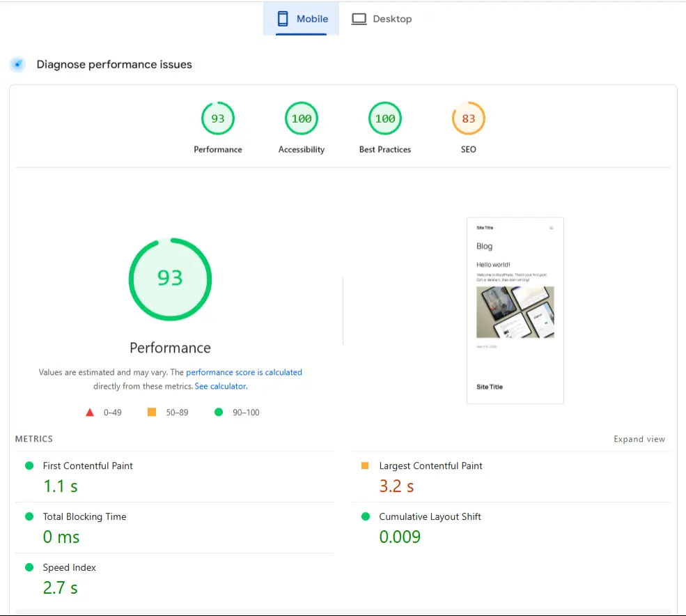Click the orange square beside Largest Contentful Paint
The height and width of the screenshot is (616, 686).
coord(366,465)
